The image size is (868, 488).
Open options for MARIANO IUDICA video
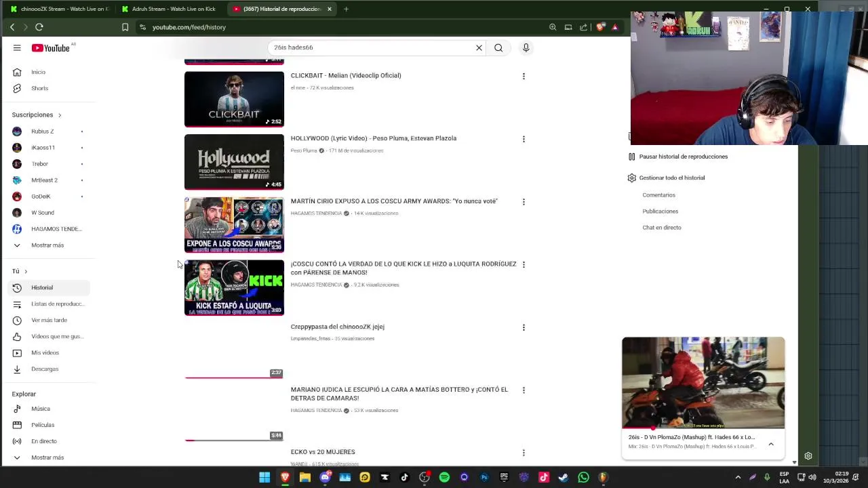pos(524,390)
